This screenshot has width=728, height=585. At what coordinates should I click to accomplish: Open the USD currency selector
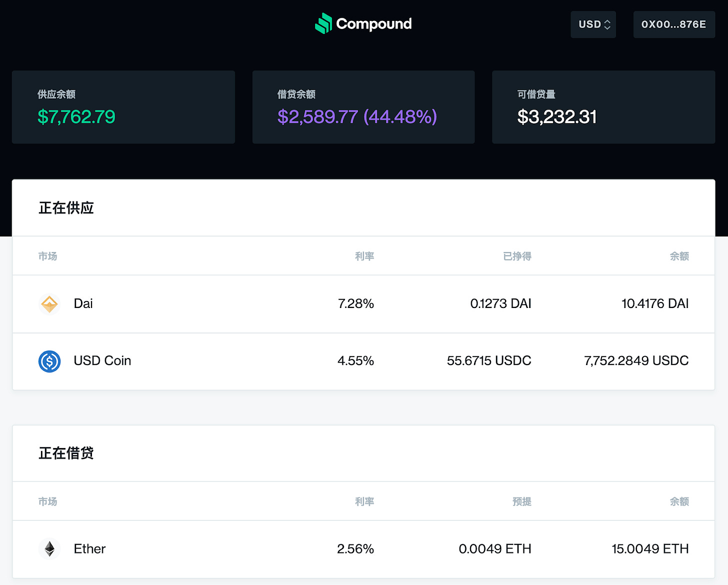tap(593, 24)
